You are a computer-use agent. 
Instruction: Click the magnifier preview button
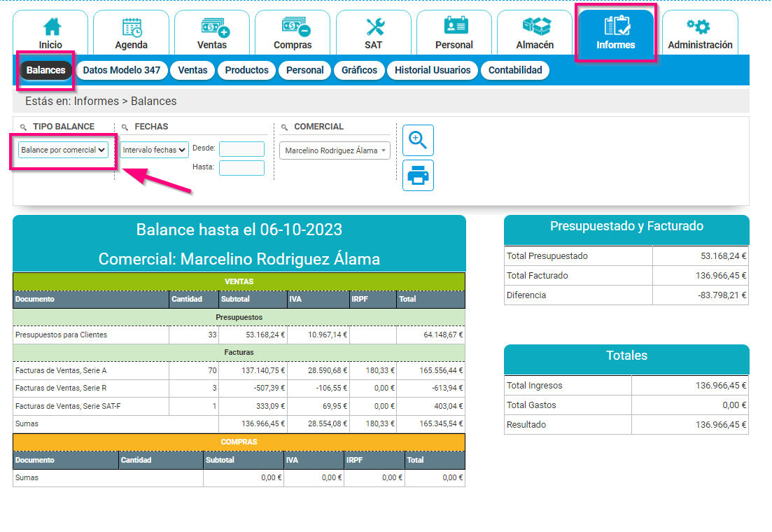coord(418,140)
